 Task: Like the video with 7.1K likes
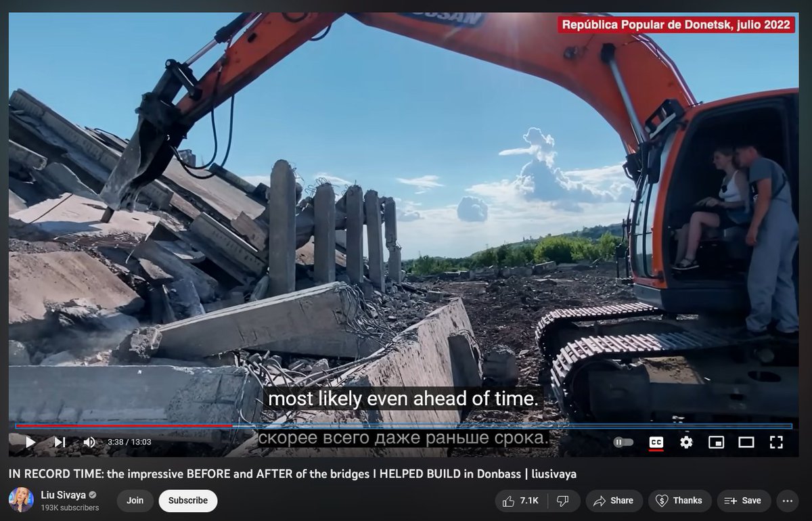pos(520,501)
